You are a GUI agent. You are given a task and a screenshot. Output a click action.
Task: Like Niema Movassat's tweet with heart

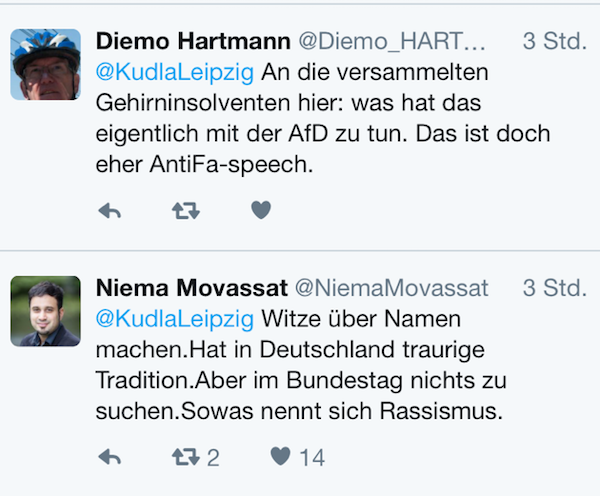[280, 456]
